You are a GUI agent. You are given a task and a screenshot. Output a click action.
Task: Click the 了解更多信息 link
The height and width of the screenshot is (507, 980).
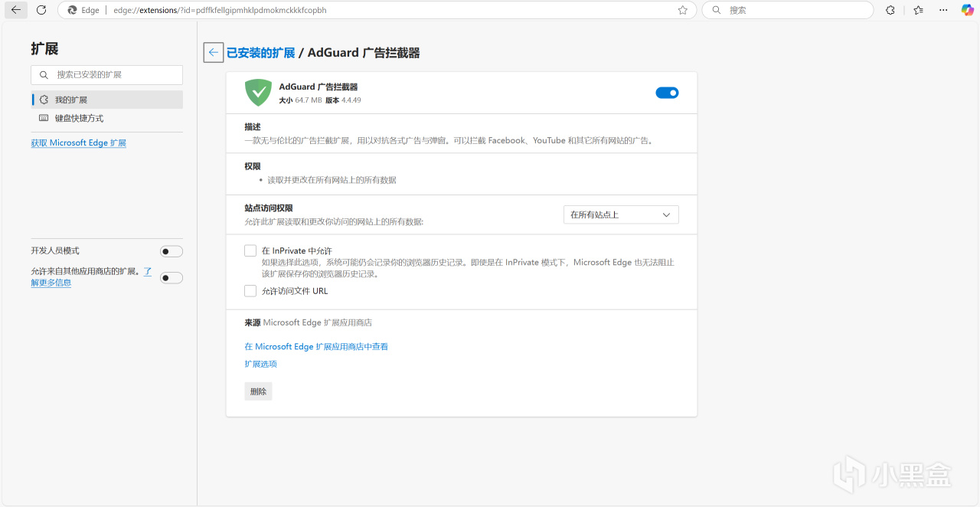51,283
